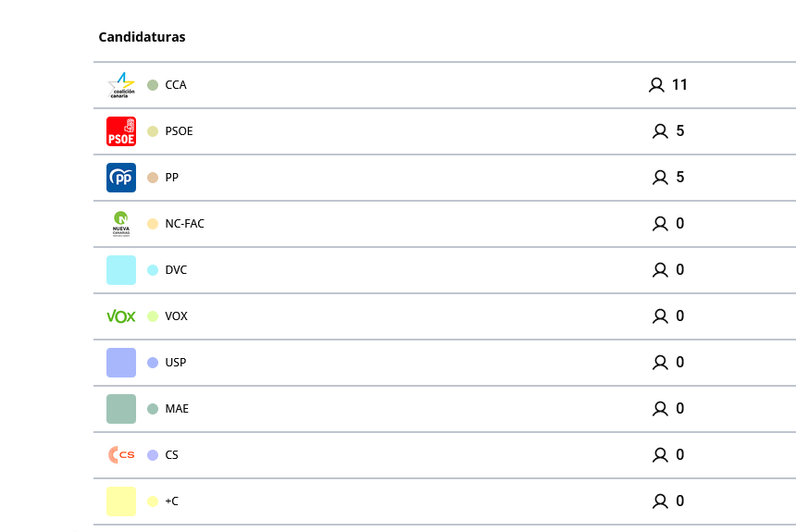The height and width of the screenshot is (532, 796).
Task: Click the DVC cyan color dot
Action: 153,270
